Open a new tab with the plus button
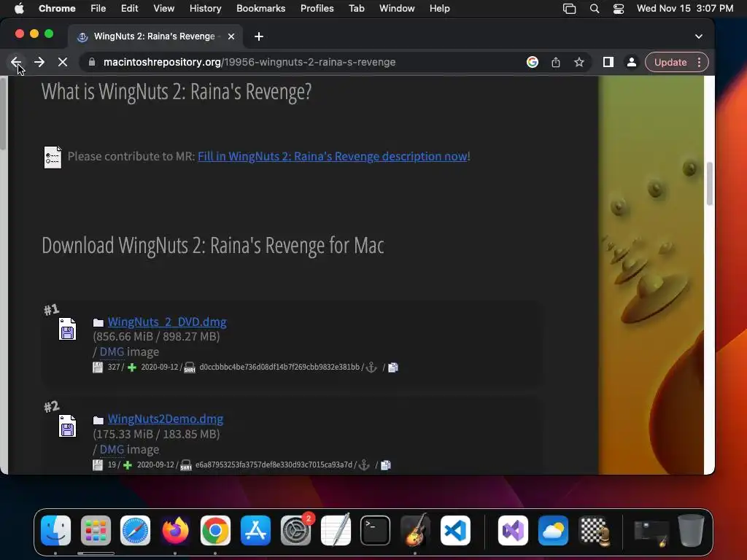The height and width of the screenshot is (560, 747). point(259,36)
